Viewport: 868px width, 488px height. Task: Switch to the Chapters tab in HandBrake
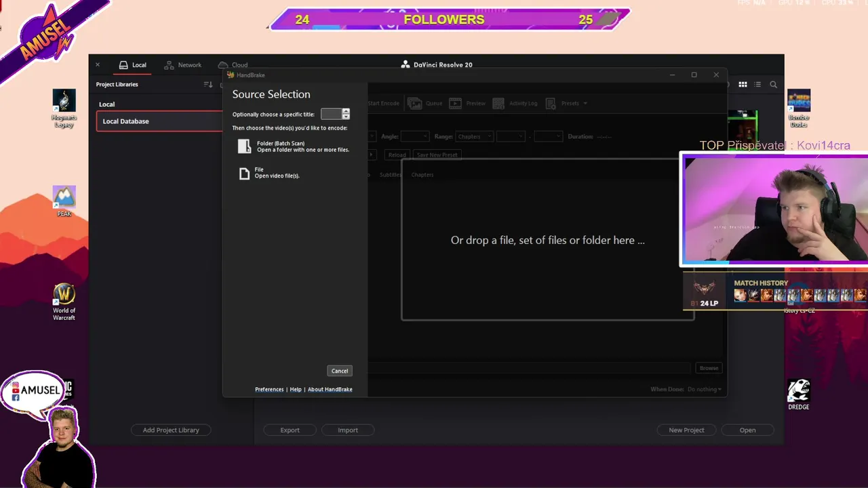[422, 174]
